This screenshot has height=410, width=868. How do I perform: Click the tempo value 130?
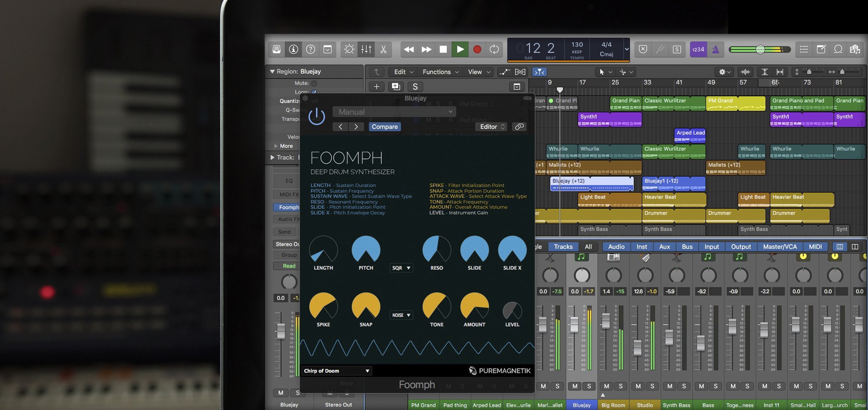[x=577, y=45]
